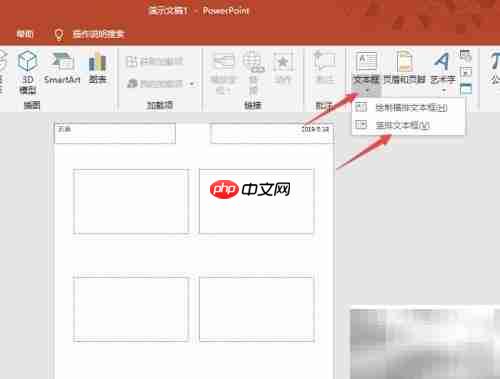Select the bottom-left slide placeholder

click(x=131, y=309)
